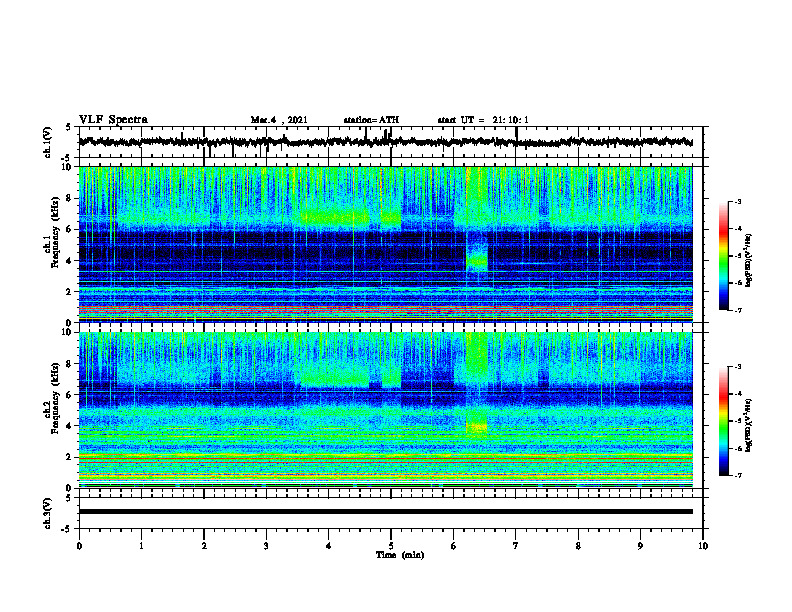Image resolution: width=792 pixels, height=612 pixels.
Task: Click the black ch.3 voltage trace bar
Action: (x=386, y=512)
